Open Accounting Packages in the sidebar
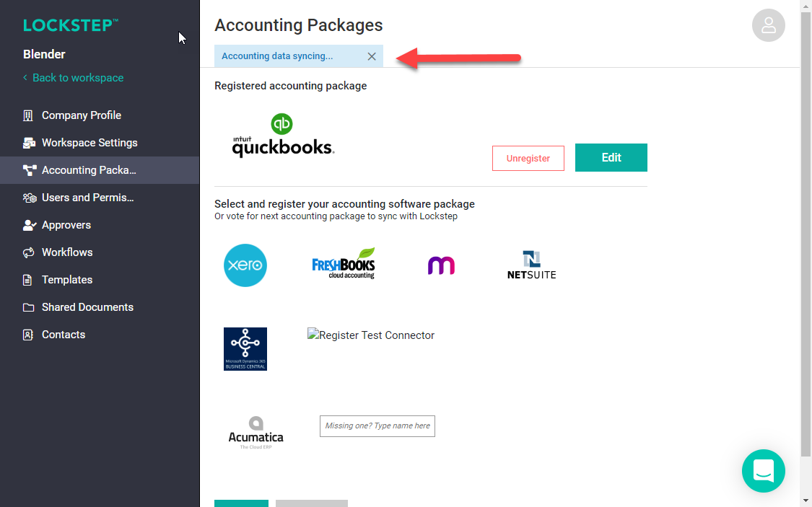Viewport: 812px width, 507px height. click(x=89, y=170)
